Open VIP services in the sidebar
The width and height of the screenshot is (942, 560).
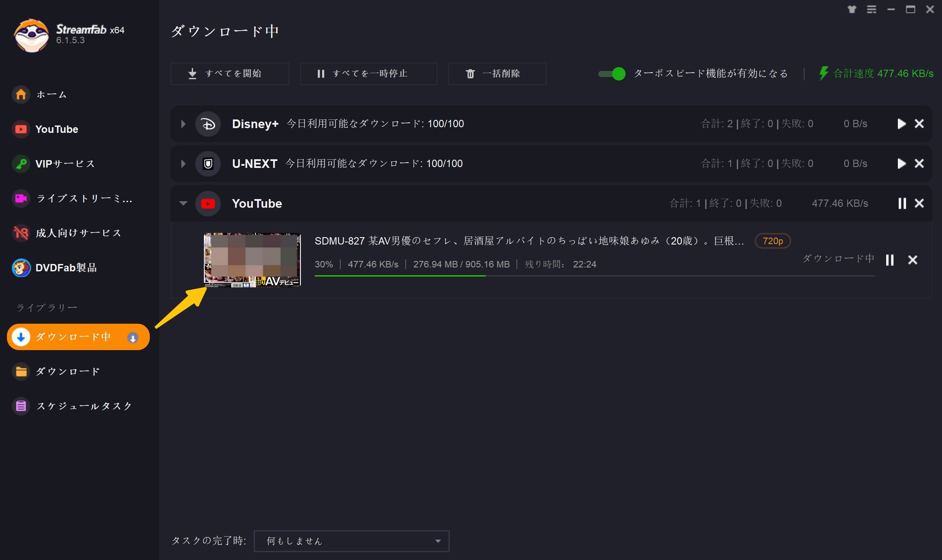(x=65, y=164)
